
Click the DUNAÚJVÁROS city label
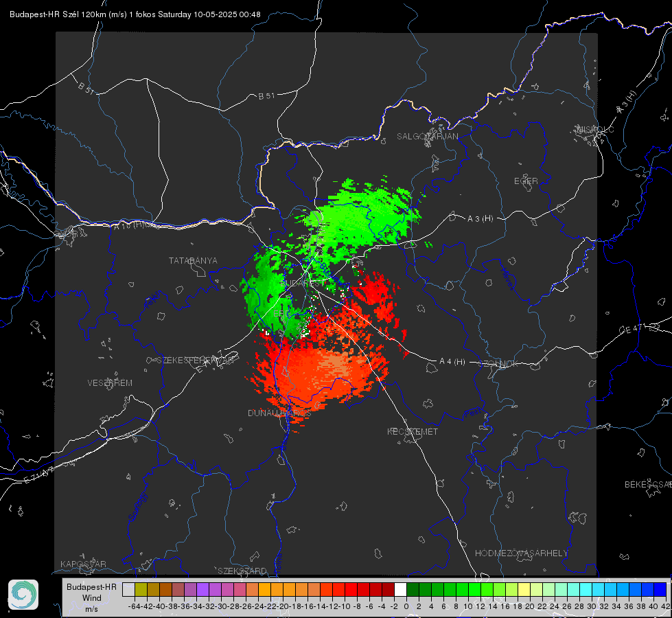coord(279,413)
